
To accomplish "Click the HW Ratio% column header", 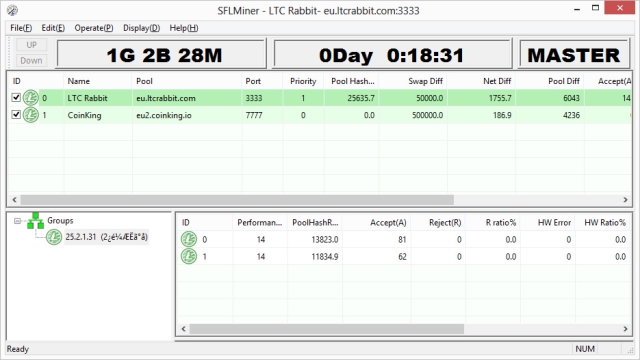I will pyautogui.click(x=603, y=223).
